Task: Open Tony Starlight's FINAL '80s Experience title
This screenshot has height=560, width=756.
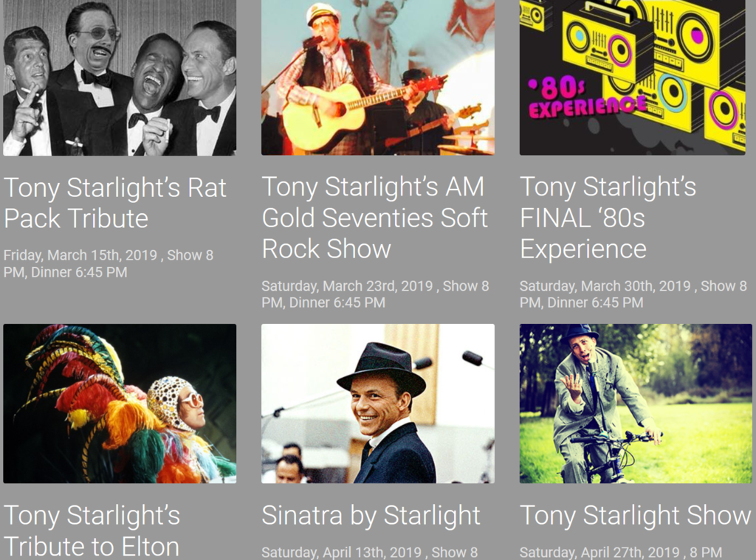Action: point(608,218)
